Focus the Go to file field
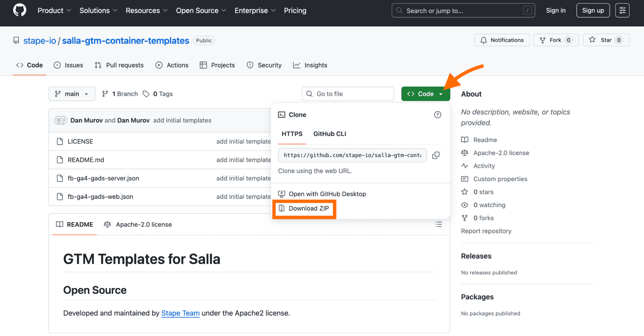Viewport: 644px width, 336px height. 348,94
